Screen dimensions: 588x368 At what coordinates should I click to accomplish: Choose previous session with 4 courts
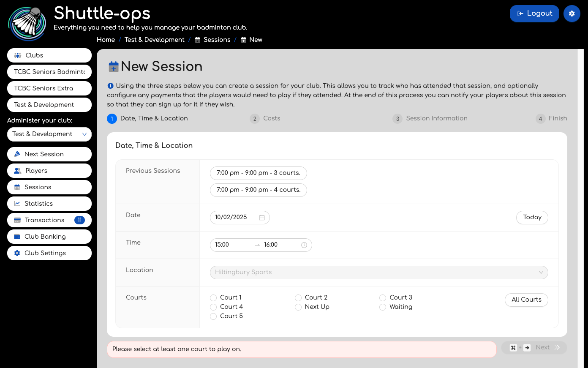pos(258,190)
